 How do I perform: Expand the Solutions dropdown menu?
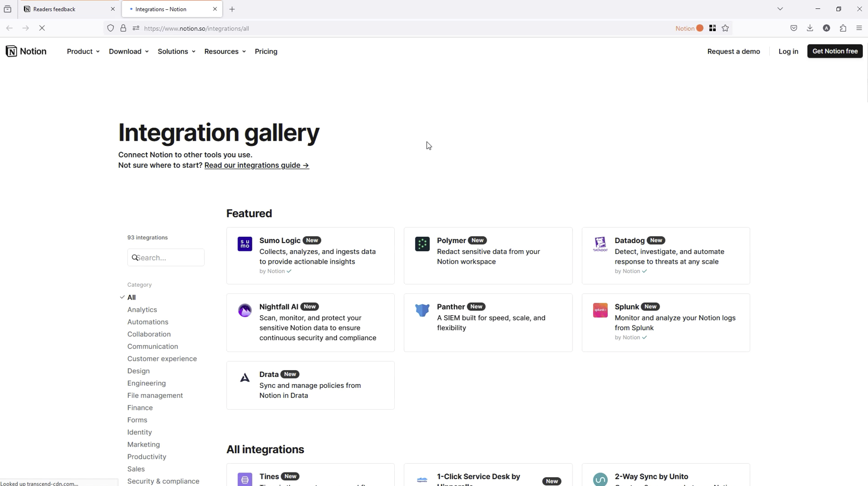coord(176,51)
